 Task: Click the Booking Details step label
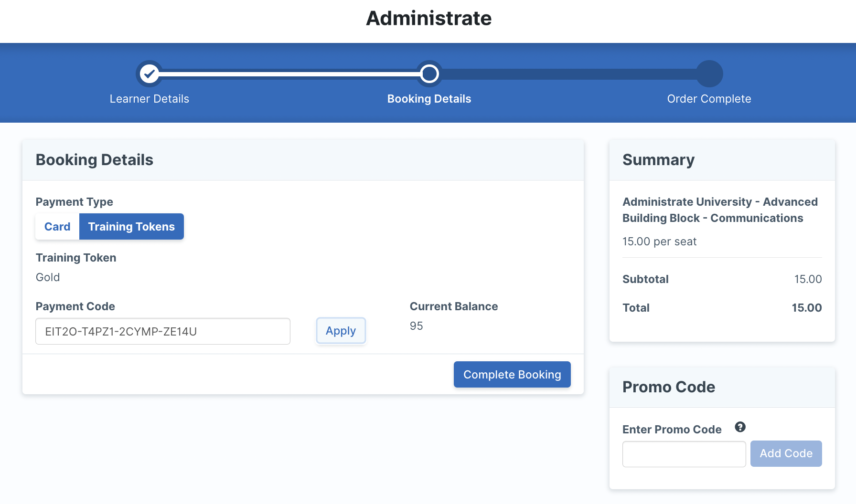(429, 99)
